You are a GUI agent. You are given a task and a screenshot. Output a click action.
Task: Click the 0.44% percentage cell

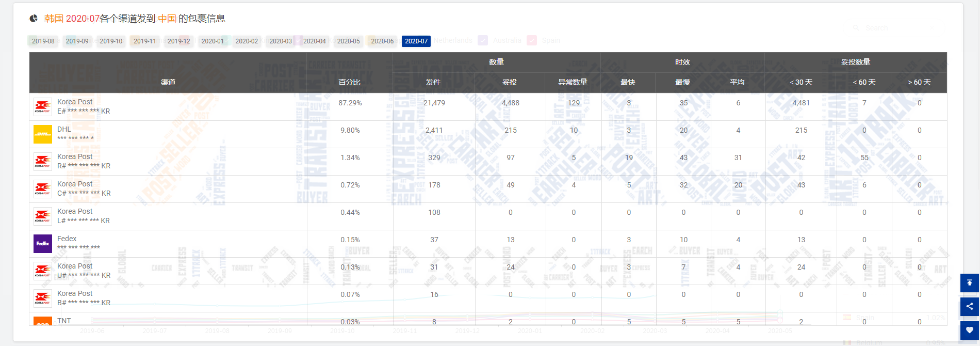[x=350, y=212]
